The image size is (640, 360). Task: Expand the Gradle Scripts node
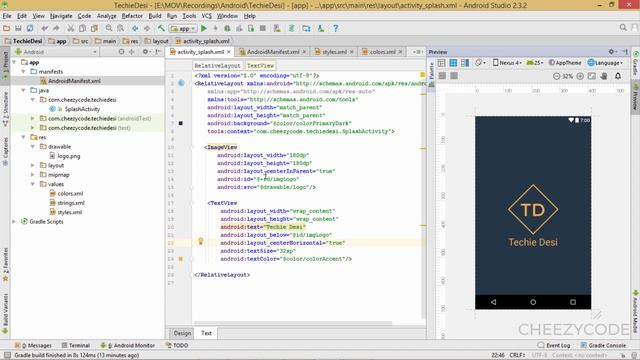coord(14,222)
